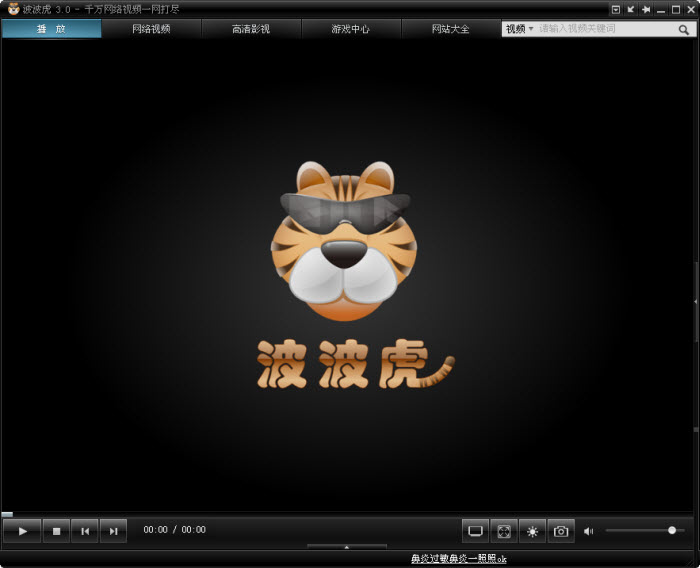Stop playback with the Stop button
The height and width of the screenshot is (568, 700).
pos(57,531)
